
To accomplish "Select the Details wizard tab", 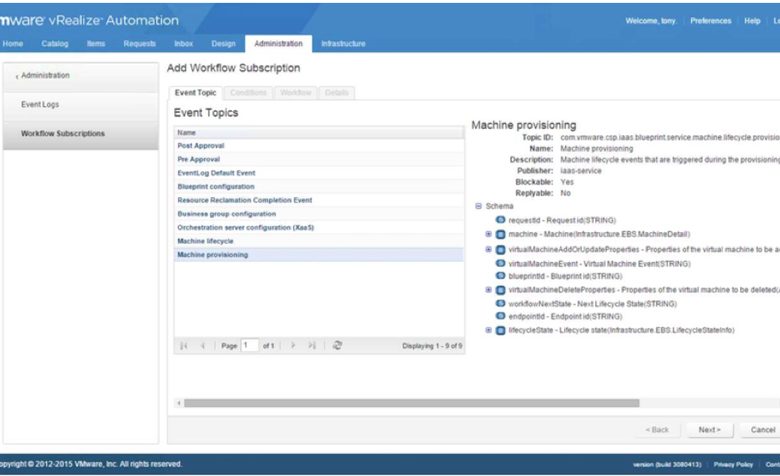I will pyautogui.click(x=337, y=93).
